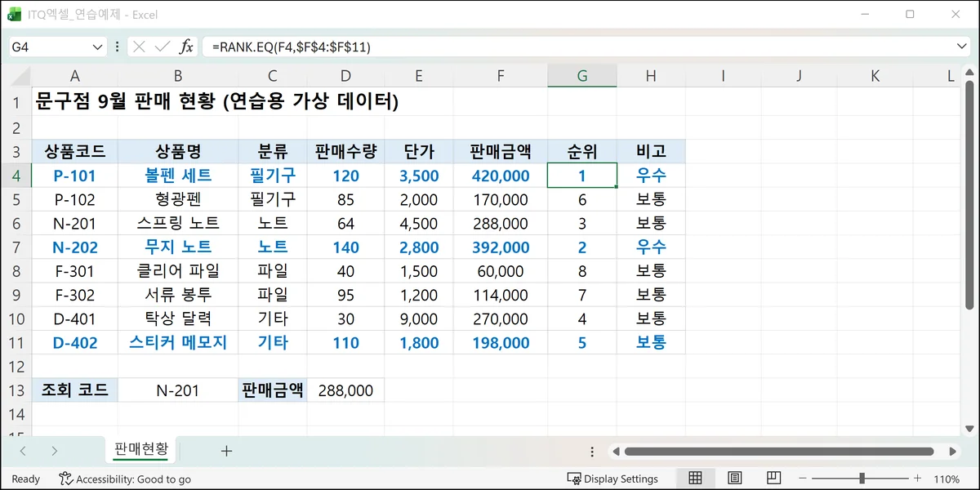
Task: Select the 판매수량 header cell
Action: click(x=345, y=151)
